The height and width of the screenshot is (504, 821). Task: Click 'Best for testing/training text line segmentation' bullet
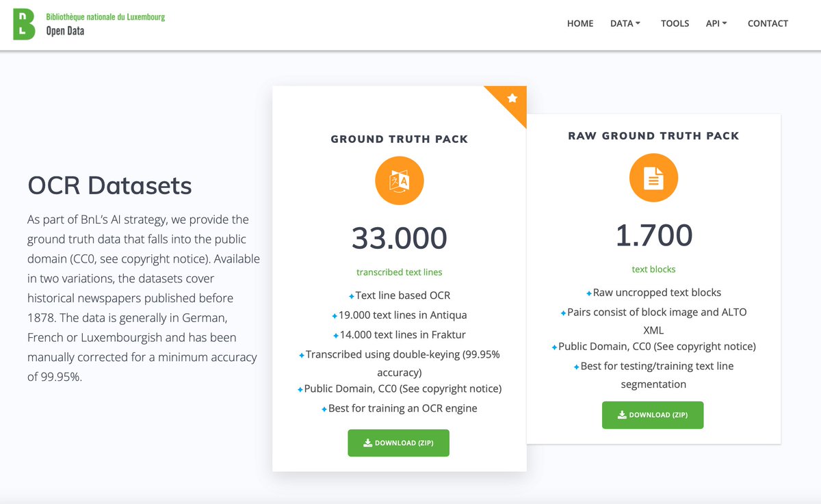[653, 375]
